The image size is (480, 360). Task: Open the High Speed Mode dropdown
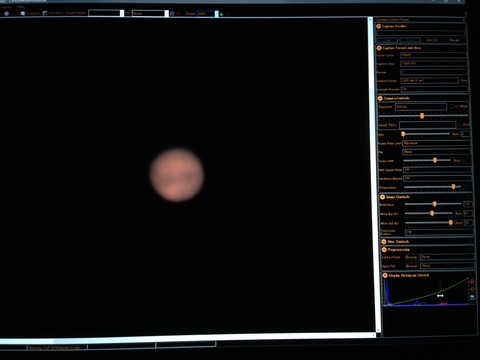(x=437, y=170)
